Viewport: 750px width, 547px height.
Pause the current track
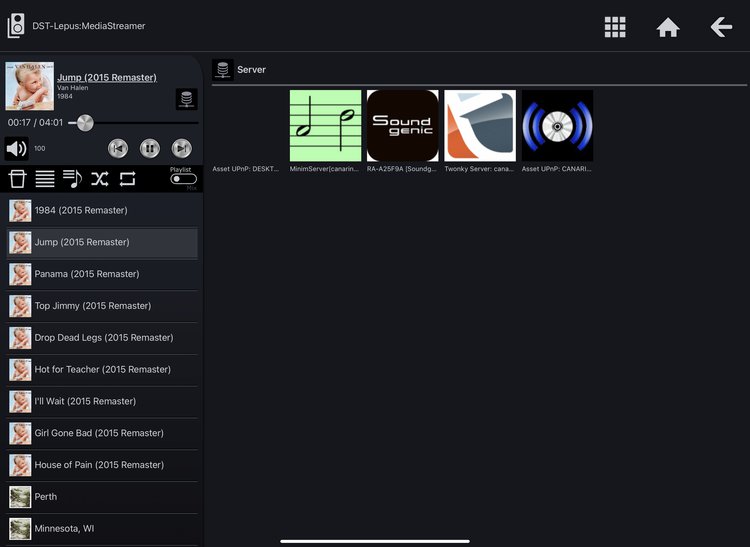click(150, 149)
